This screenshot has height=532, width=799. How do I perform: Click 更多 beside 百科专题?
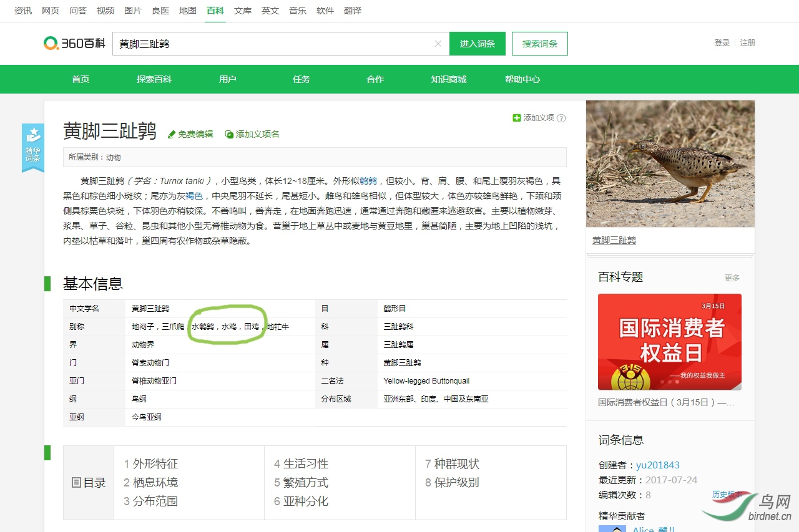pyautogui.click(x=732, y=277)
